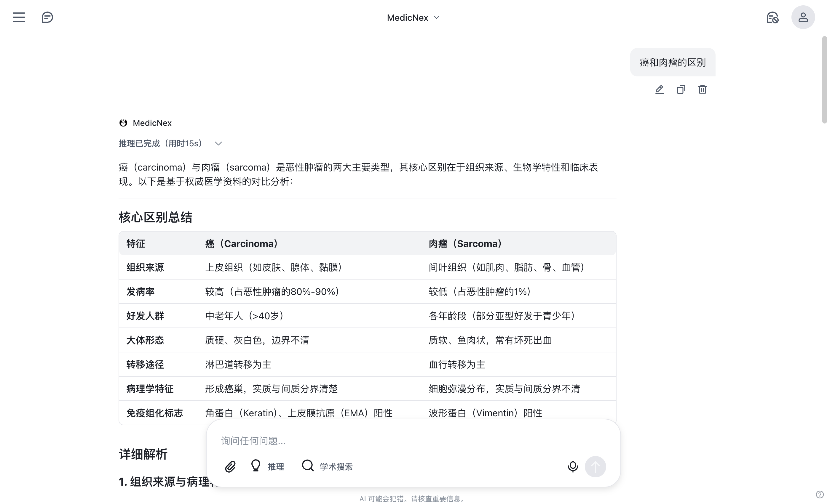Open the temporary chat icon

pos(772,17)
